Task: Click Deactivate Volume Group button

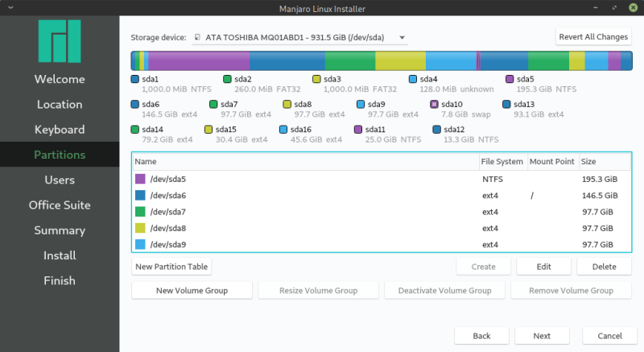Action: tap(445, 291)
